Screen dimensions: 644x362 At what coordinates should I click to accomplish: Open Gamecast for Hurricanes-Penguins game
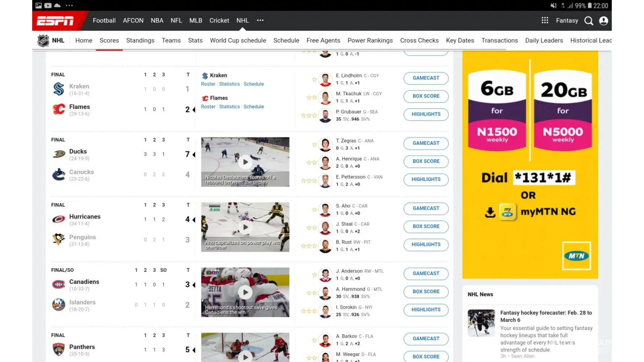tap(426, 209)
